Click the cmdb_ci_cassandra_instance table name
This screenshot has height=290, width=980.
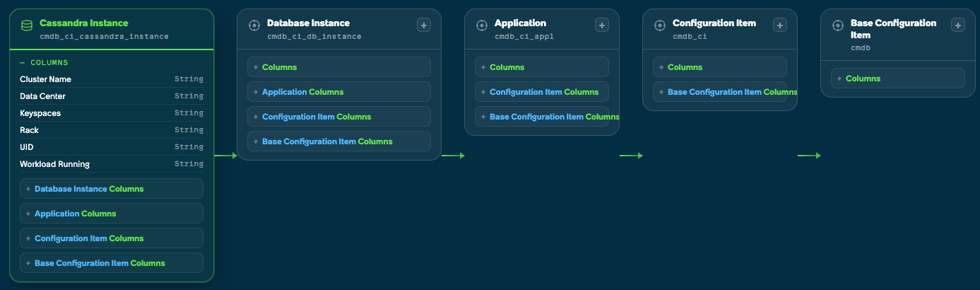pos(104,36)
